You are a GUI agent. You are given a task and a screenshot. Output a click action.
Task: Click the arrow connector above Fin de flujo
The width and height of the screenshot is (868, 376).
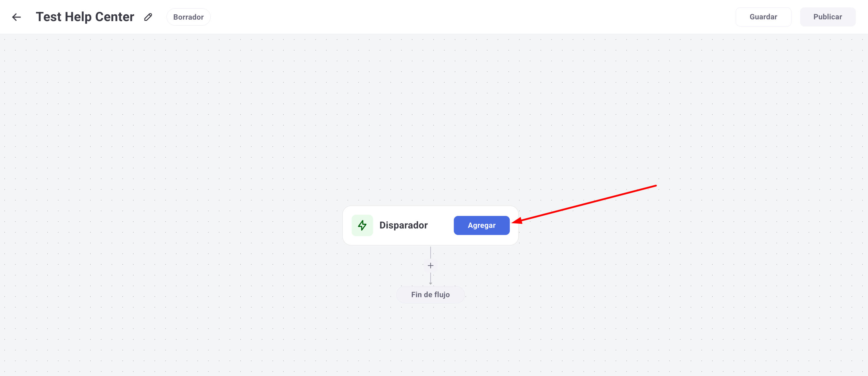point(430,279)
